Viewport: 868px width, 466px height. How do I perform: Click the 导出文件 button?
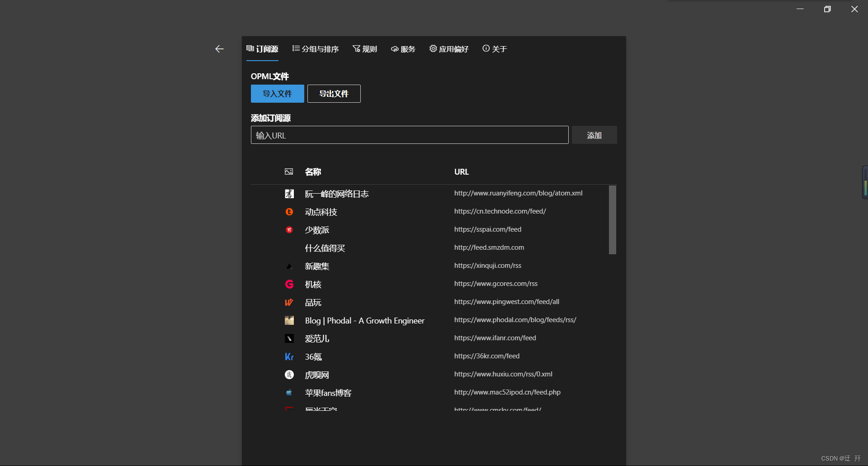click(x=334, y=94)
